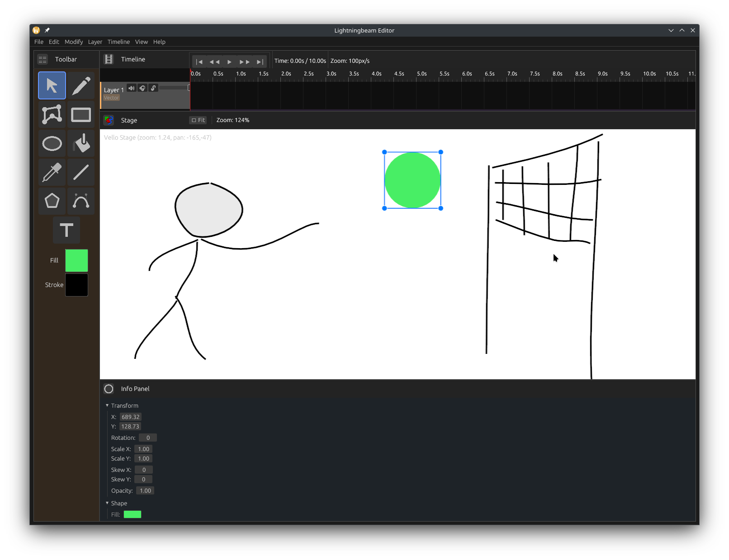Select the Text tool
Viewport: 729px width, 560px height.
[x=66, y=230]
